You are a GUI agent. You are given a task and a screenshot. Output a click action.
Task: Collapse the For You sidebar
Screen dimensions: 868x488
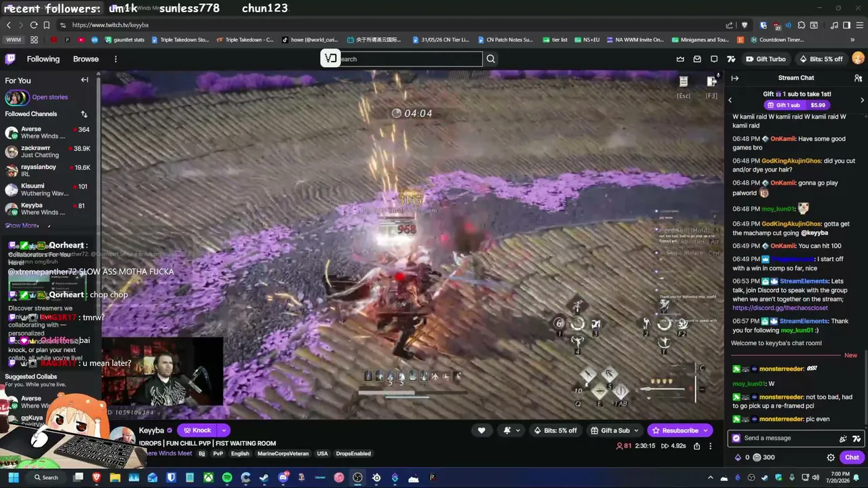(x=85, y=80)
